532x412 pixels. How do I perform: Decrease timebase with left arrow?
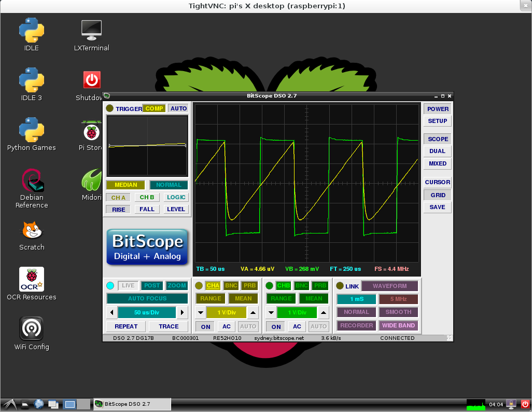(x=111, y=312)
